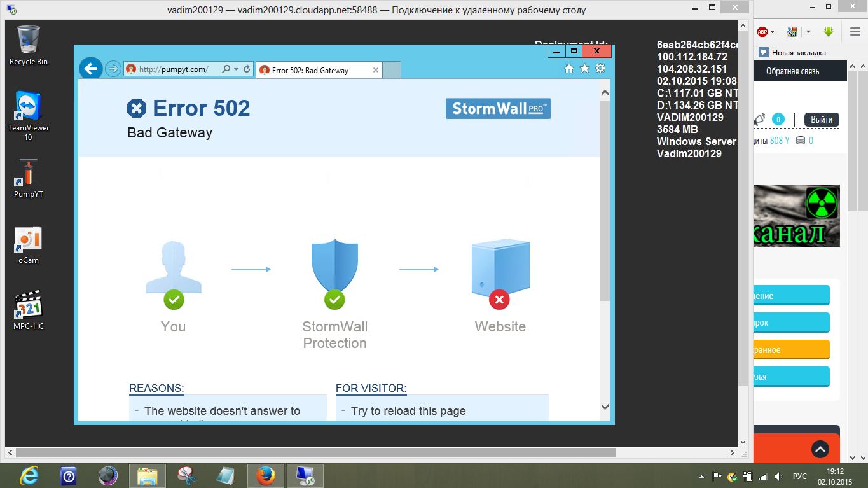Open File Explorer from the taskbar
The height and width of the screenshot is (488, 868).
click(x=148, y=475)
